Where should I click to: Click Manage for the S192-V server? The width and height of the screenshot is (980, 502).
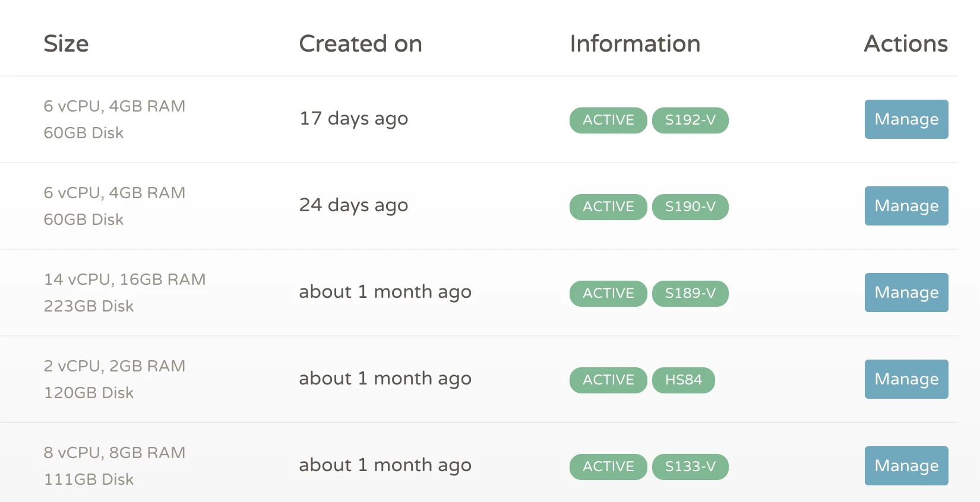point(906,119)
